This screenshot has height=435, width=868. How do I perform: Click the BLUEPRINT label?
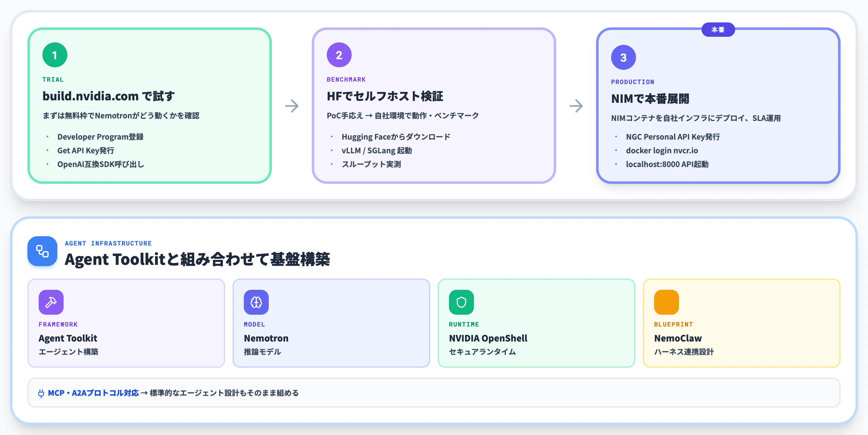click(673, 324)
